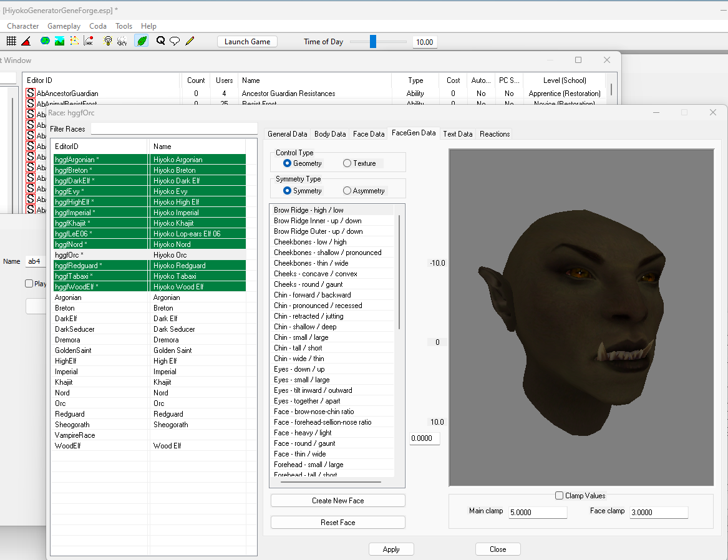Open the landscape editing tool
Image resolution: width=728 pixels, height=560 pixels.
59,41
